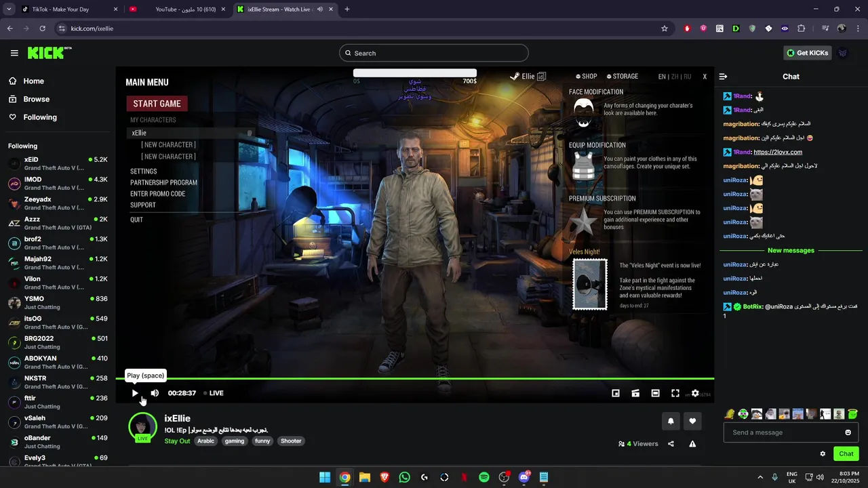This screenshot has height=488, width=868.
Task: Open a new browser tab
Action: click(x=347, y=9)
